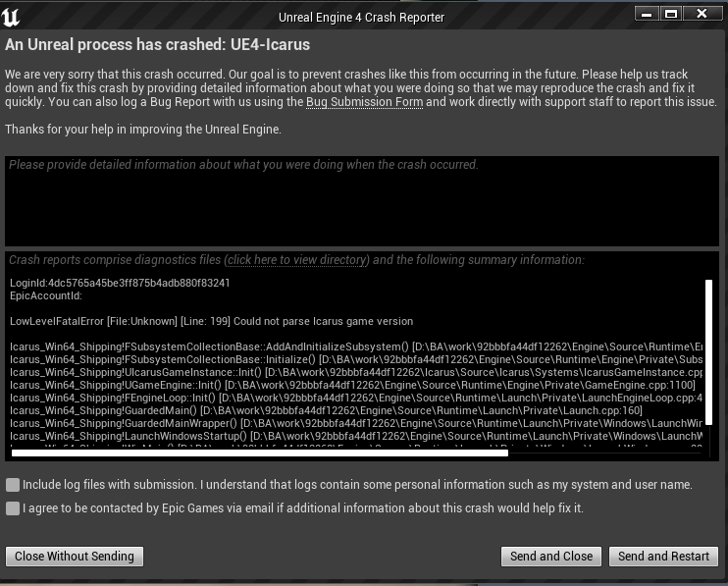This screenshot has height=586, width=728.
Task: Check agree to be contacted by Epic Games
Action: [12, 508]
